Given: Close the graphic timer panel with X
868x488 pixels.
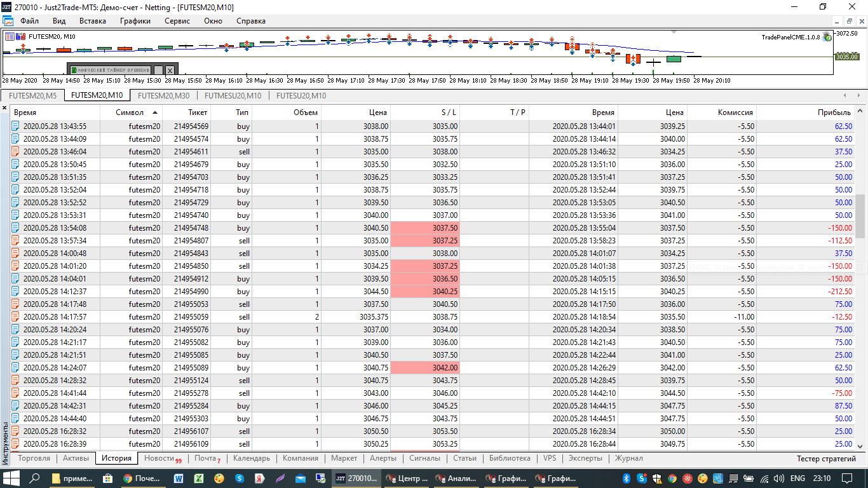Looking at the screenshot, I should point(170,70).
